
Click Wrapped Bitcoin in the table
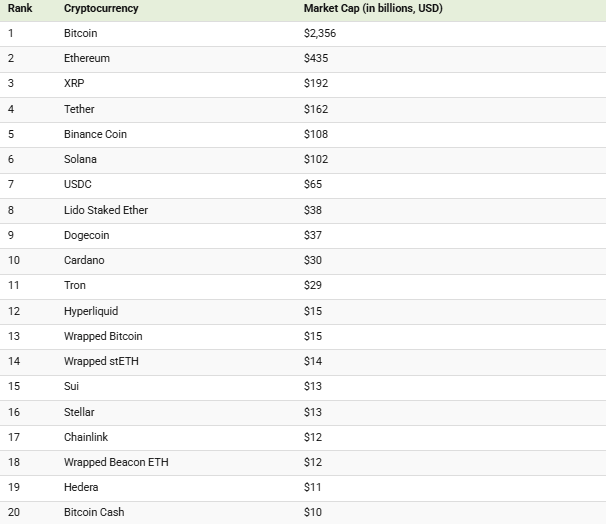tap(103, 336)
